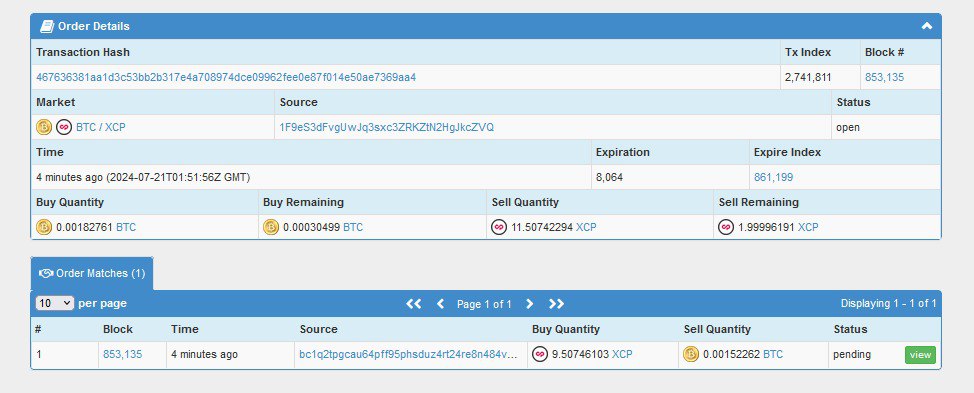Screen dimensions: 974x393
Task: Click the Displaying 1 - 1 of 1 text
Action: click(888, 304)
